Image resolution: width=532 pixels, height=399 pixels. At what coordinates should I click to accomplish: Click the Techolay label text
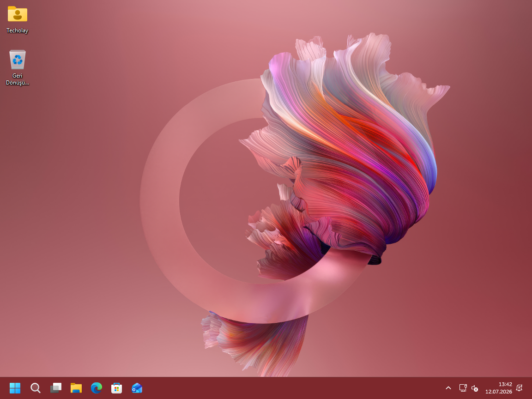[17, 30]
